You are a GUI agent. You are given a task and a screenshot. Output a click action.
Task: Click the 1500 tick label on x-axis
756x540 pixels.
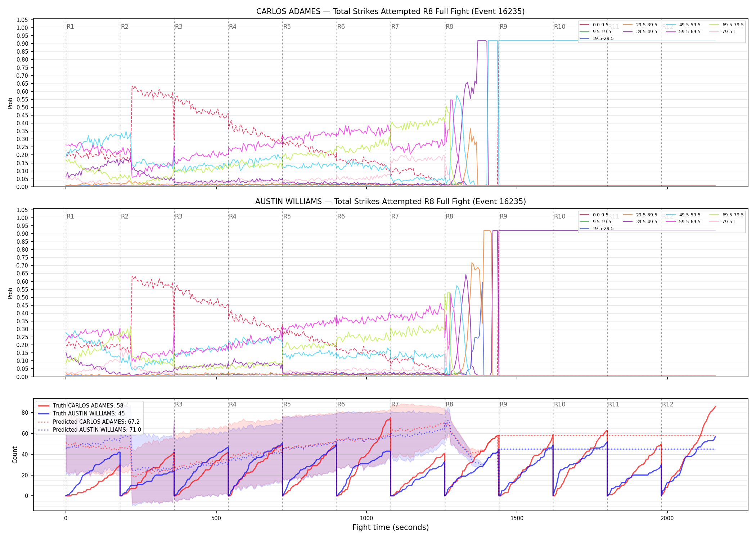point(517,518)
